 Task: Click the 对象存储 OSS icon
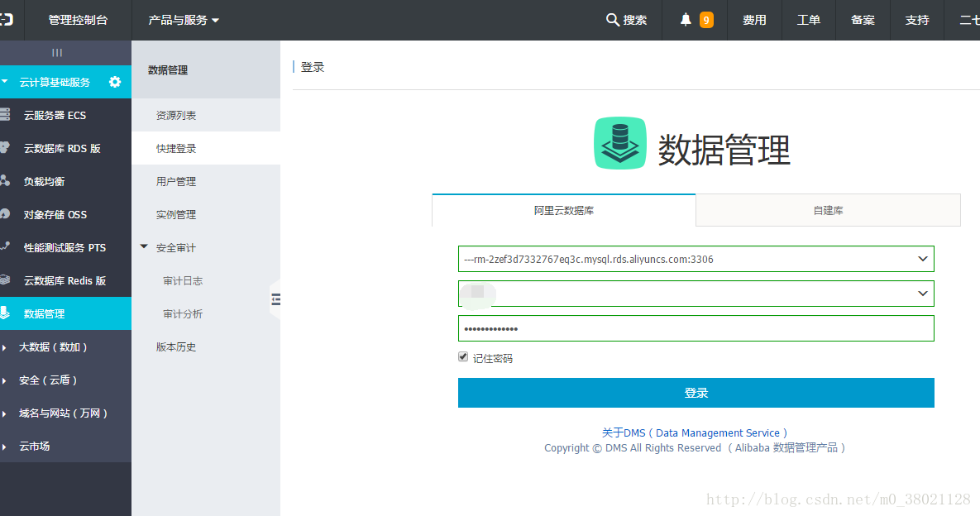[5, 213]
